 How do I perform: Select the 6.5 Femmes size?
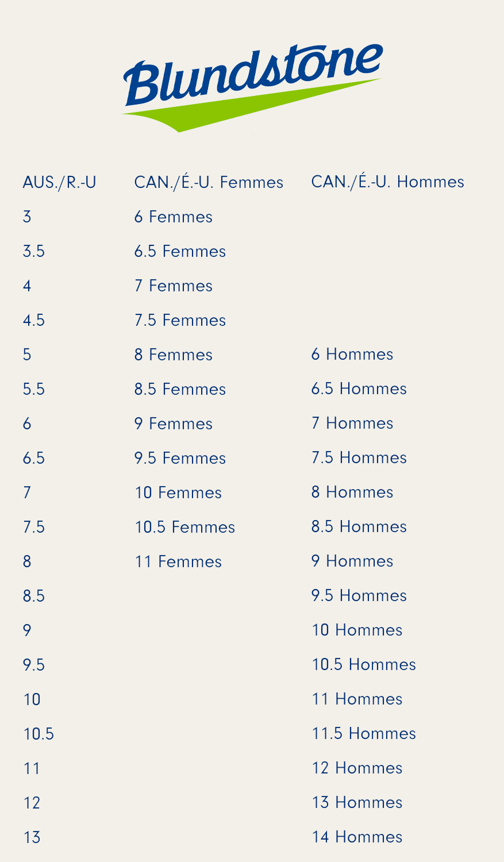[x=180, y=252]
